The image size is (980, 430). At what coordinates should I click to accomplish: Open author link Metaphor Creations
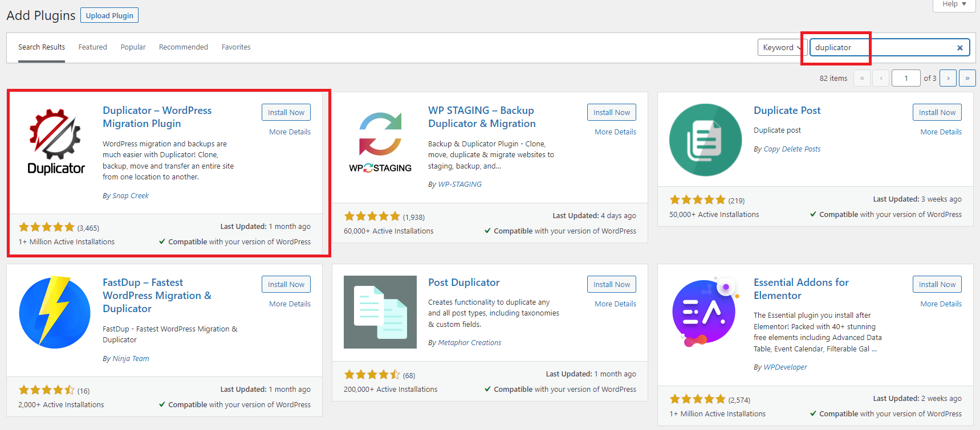[470, 343]
